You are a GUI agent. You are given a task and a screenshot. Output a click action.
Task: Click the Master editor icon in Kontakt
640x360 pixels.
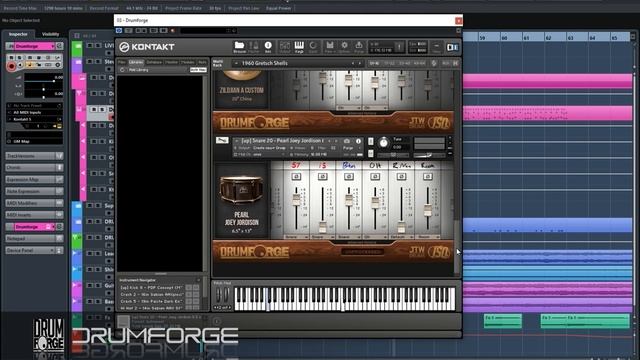click(253, 46)
